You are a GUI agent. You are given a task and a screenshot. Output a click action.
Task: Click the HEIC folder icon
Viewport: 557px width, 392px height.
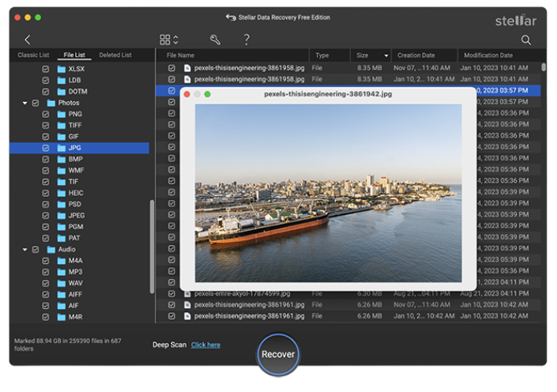pyautogui.click(x=62, y=193)
